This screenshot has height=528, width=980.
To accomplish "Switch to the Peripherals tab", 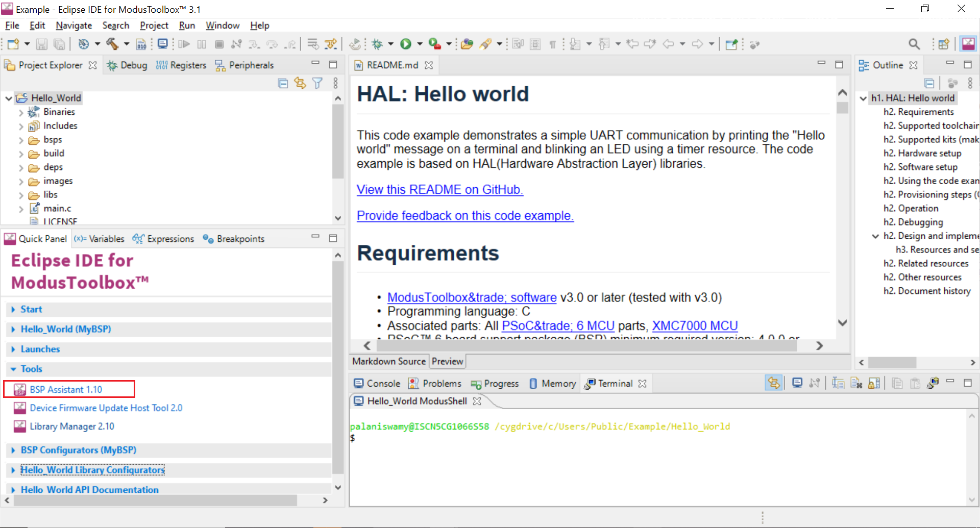I will pyautogui.click(x=244, y=65).
